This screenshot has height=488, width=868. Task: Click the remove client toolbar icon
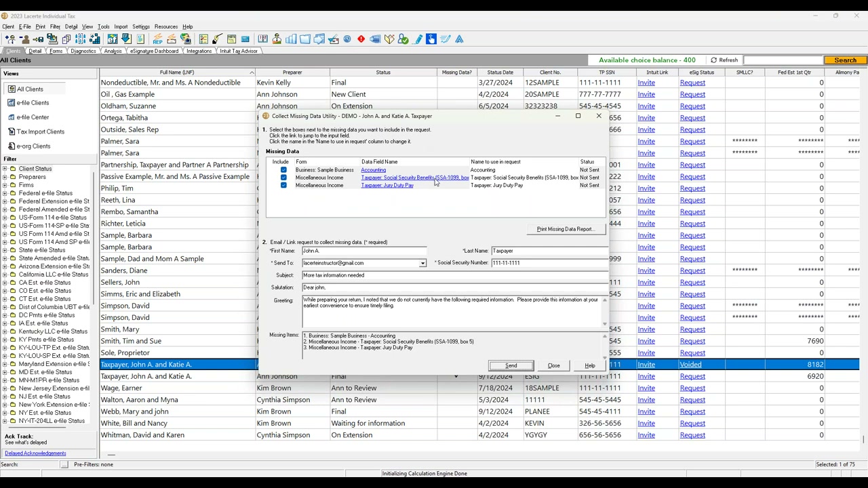[25, 39]
